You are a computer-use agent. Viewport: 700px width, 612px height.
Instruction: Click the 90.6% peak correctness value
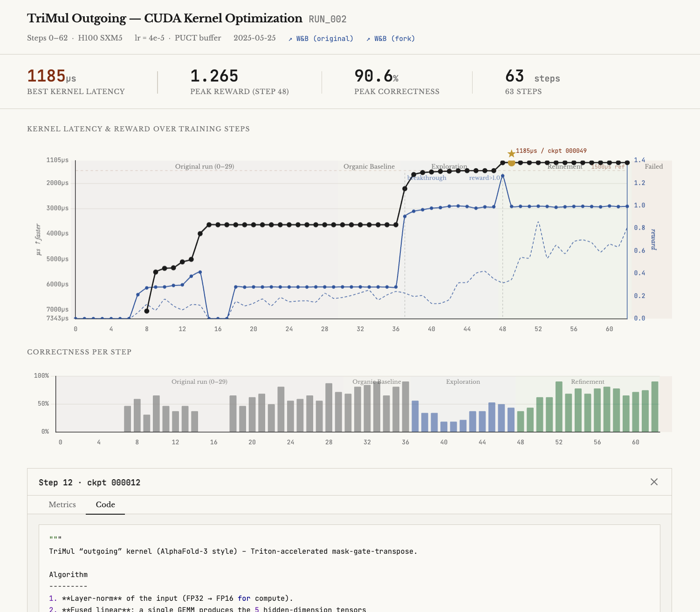377,76
